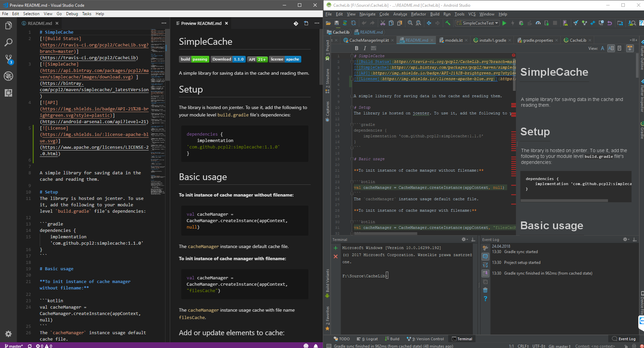Apply bold with the B markdown toolbar icon
The height and width of the screenshot is (348, 644).
[357, 48]
